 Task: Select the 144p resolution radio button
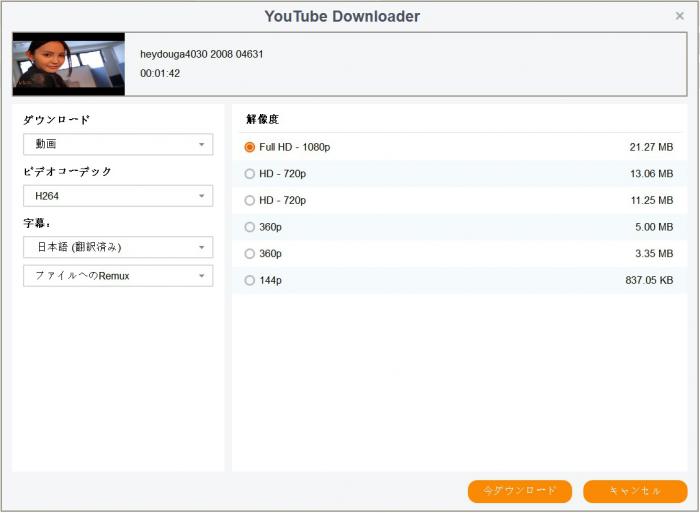coord(250,280)
